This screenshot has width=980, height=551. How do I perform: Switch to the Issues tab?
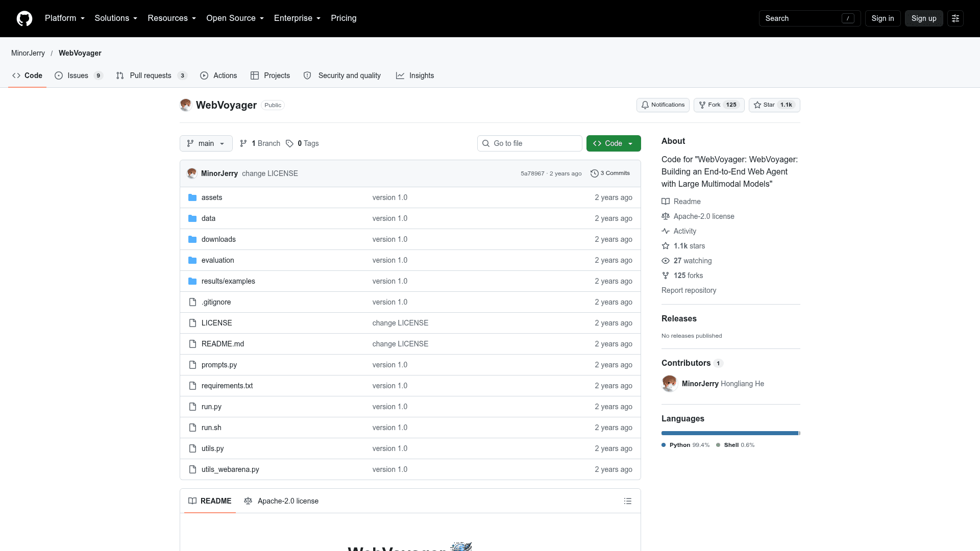point(79,76)
